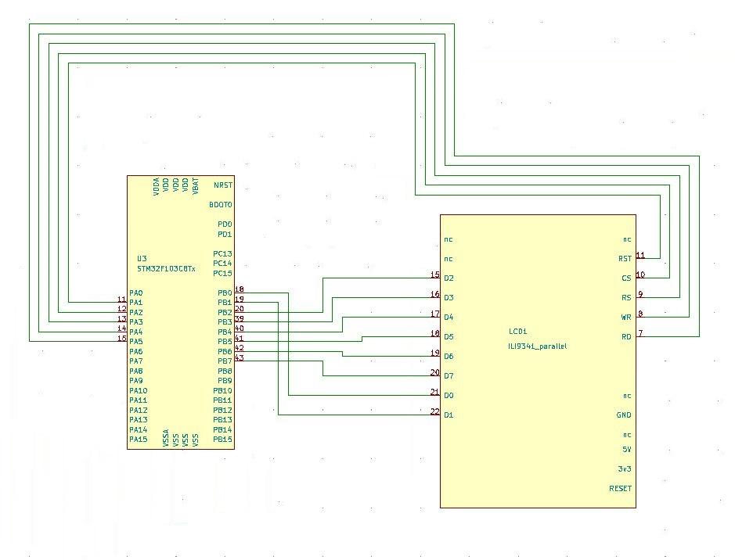The image size is (735, 560).
Task: Click the STM32F103C8Tx component value text
Action: click(166, 268)
